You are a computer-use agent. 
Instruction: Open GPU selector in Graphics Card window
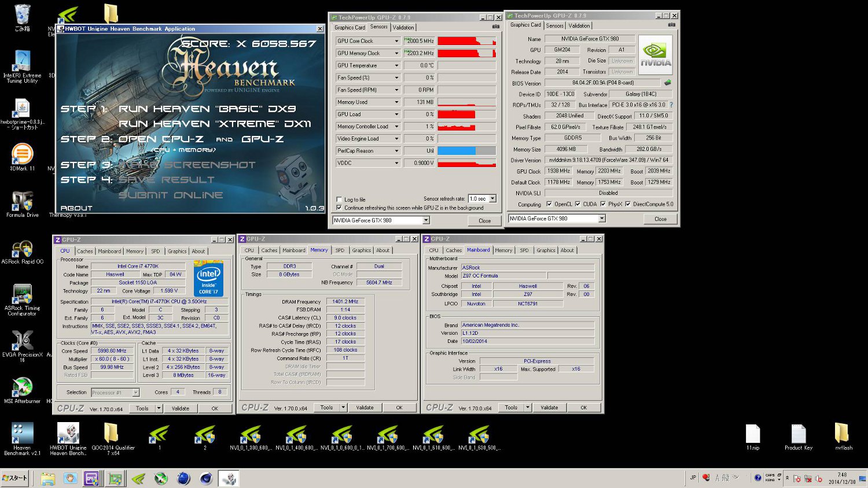602,219
